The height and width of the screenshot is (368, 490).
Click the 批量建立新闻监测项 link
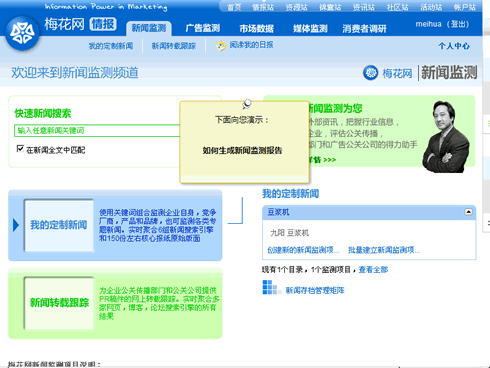pyautogui.click(x=384, y=250)
